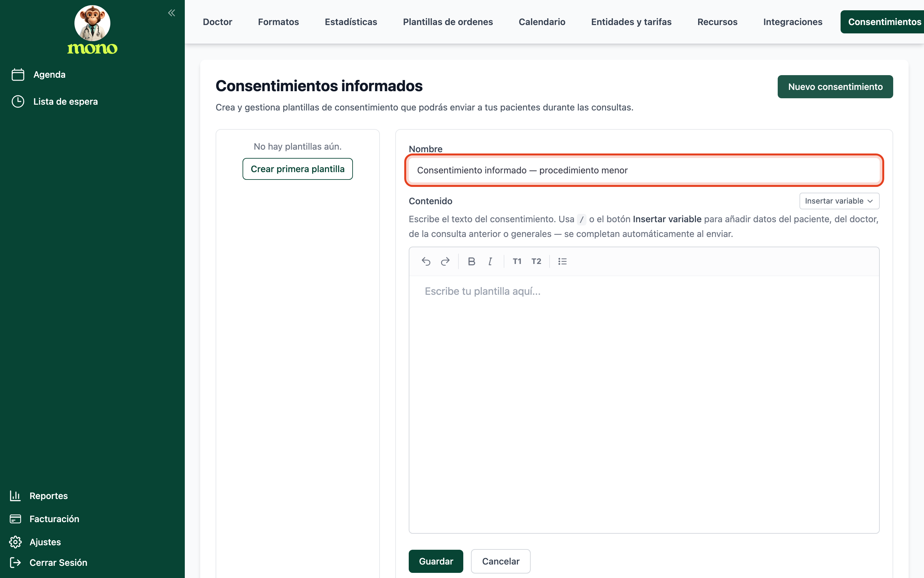This screenshot has width=924, height=578.
Task: Open Ajustes settings link
Action: click(45, 542)
